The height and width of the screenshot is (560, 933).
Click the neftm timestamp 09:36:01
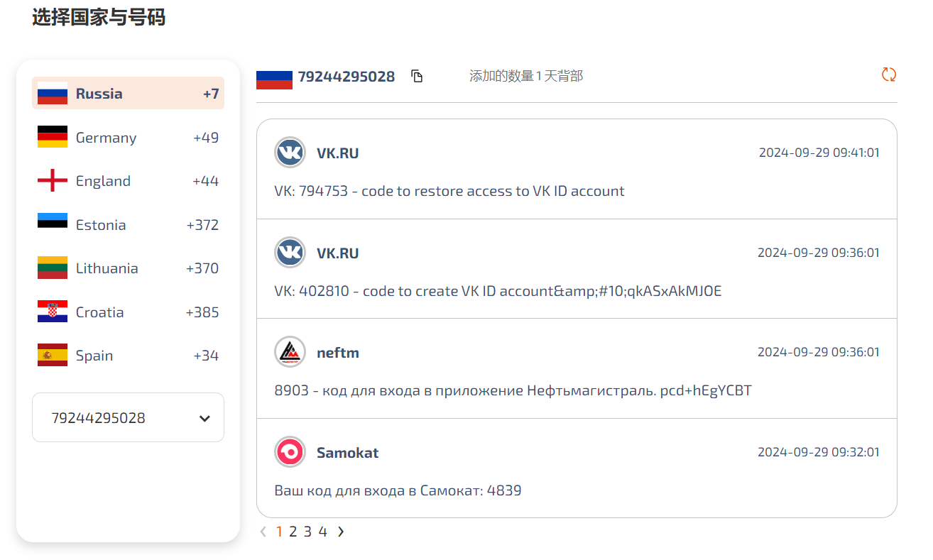[819, 352]
